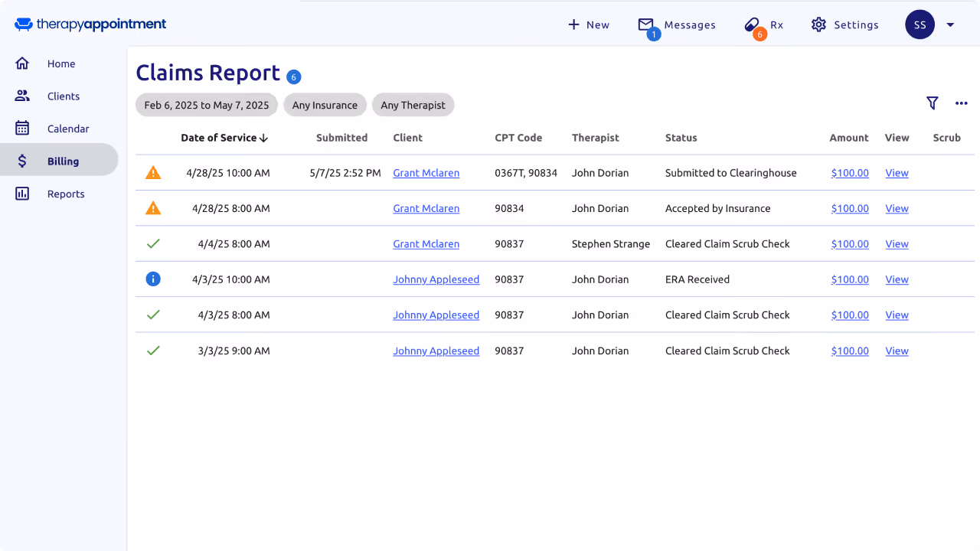The image size is (980, 551).
Task: Click the sort arrow on Date of Service
Action: point(263,138)
